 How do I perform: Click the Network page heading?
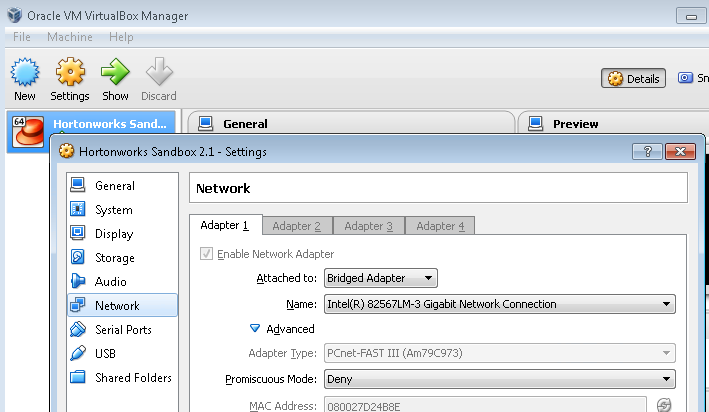coord(223,188)
